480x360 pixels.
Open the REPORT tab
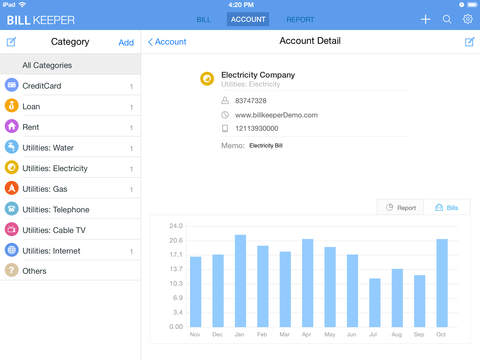click(x=300, y=20)
